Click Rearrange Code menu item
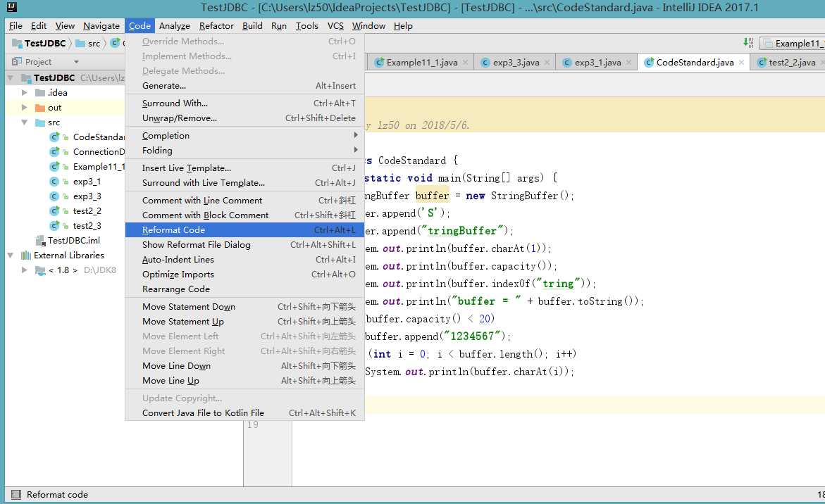Viewport: 825px width, 504px height. pos(244,289)
